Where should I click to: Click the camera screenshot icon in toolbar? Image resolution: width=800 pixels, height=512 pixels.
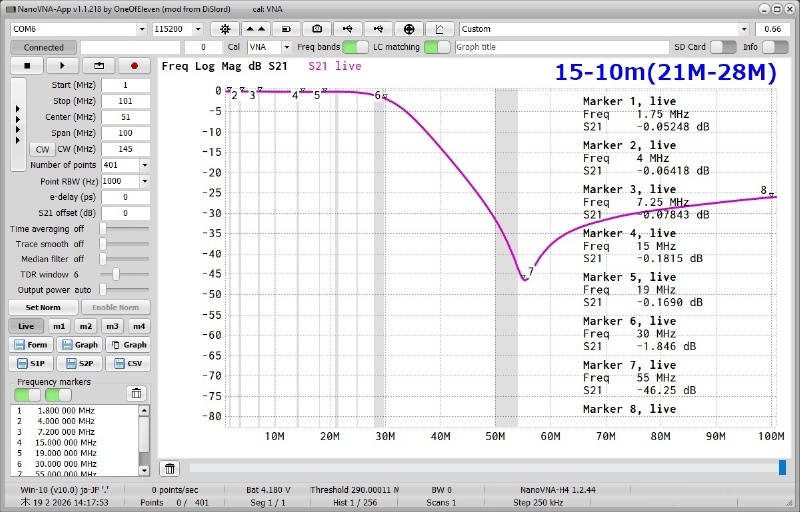(x=318, y=29)
